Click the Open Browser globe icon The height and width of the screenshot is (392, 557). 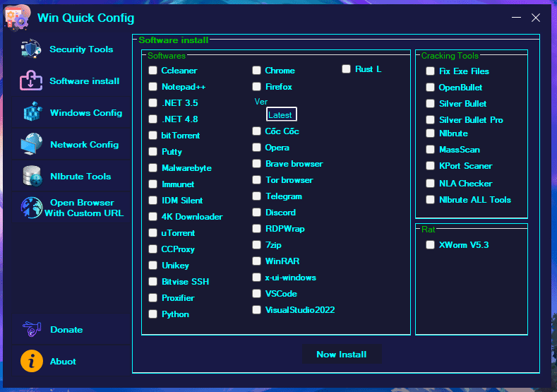(31, 208)
